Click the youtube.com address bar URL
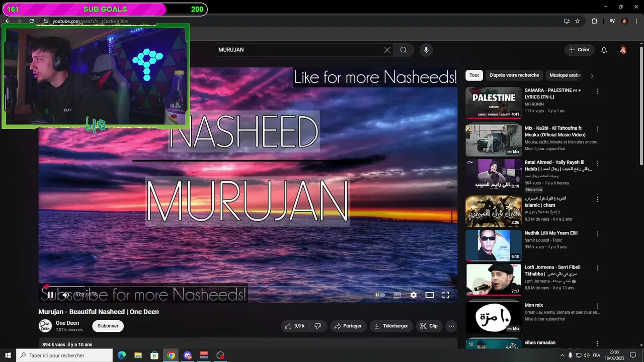The height and width of the screenshot is (362, 644). [x=91, y=21]
